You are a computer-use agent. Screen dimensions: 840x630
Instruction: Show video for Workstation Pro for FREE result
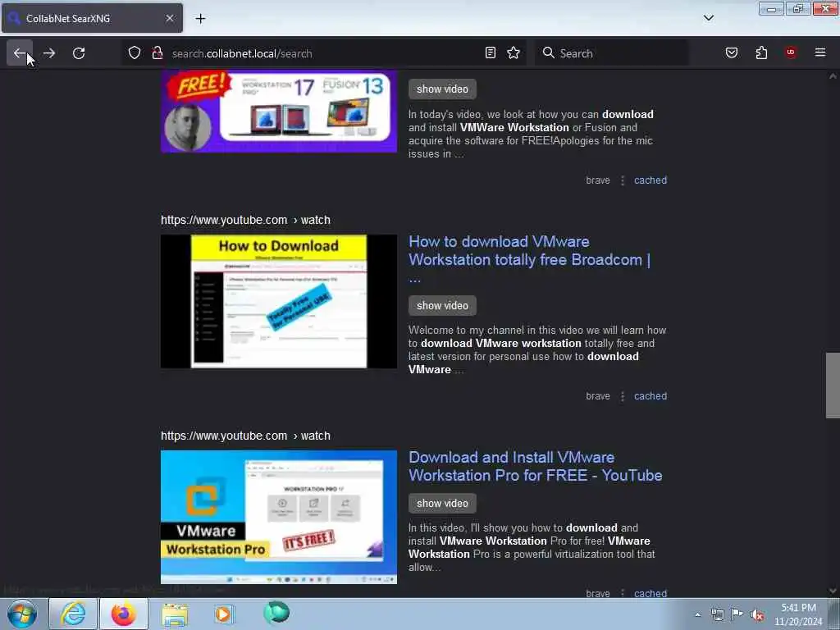(x=442, y=503)
